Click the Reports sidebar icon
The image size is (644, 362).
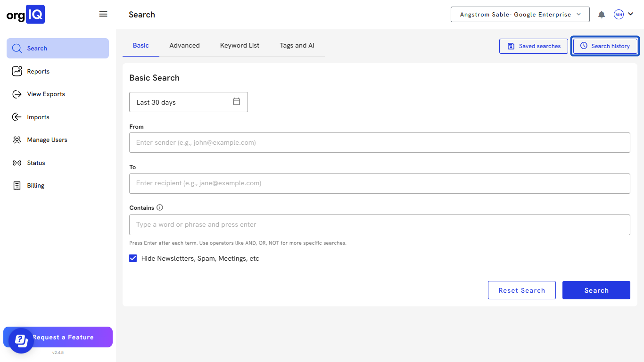17,71
